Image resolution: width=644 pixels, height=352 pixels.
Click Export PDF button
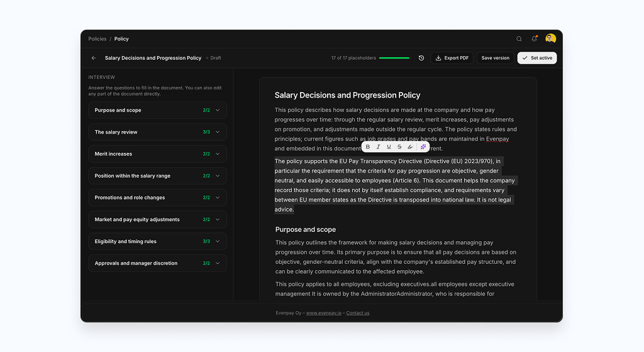[x=452, y=58]
